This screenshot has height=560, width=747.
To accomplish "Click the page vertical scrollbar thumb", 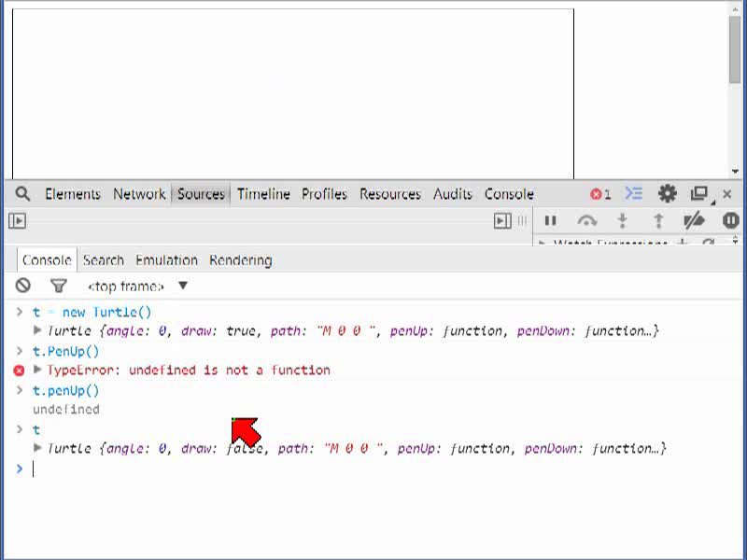I will tap(734, 49).
